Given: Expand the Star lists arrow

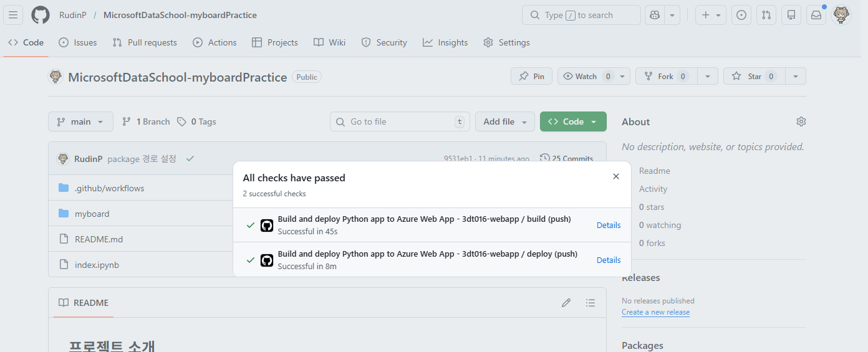Looking at the screenshot, I should click(x=796, y=76).
